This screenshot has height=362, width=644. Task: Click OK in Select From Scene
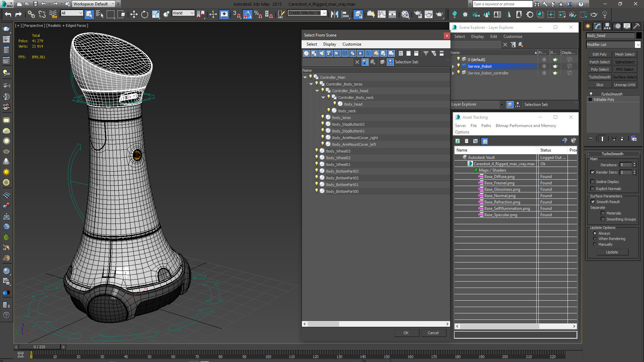(406, 333)
